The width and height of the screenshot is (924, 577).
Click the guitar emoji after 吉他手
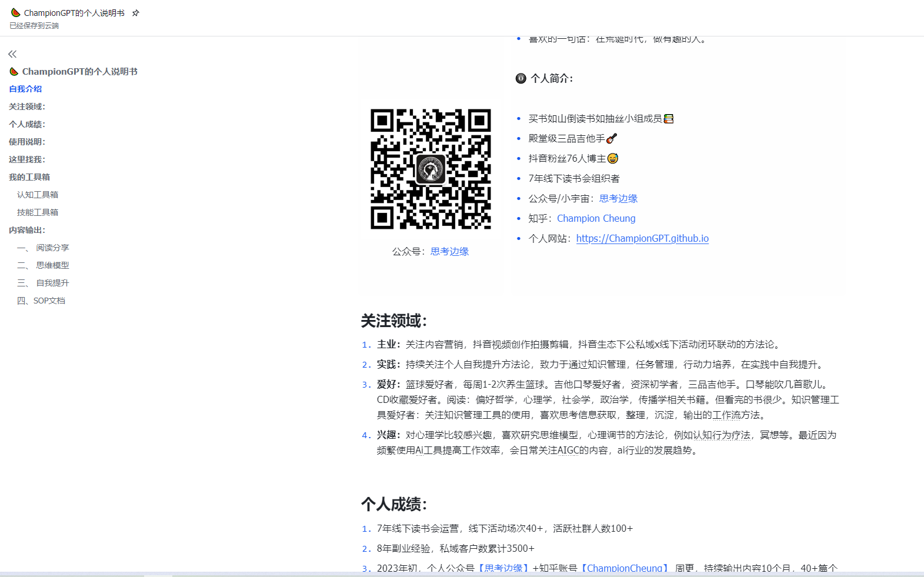[x=612, y=138]
